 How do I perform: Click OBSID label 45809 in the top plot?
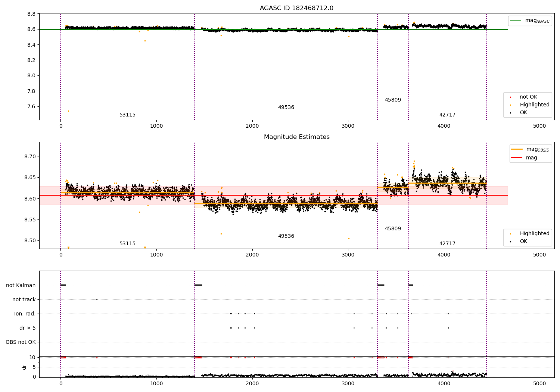[x=393, y=100]
